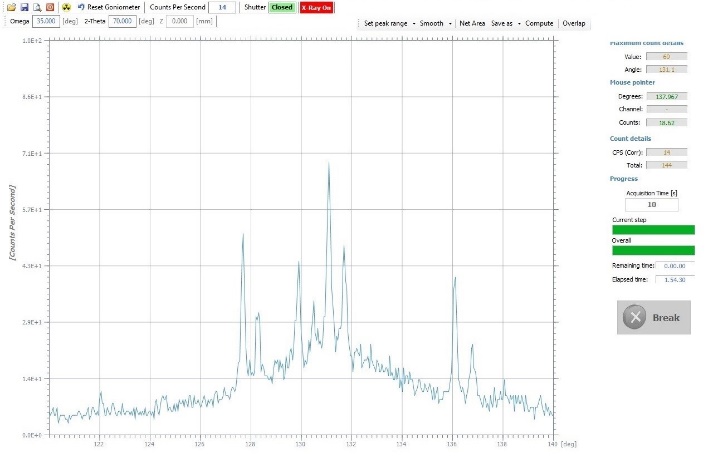Toggle the red X-Ray On button
This screenshot has width=713, height=468.
[316, 8]
